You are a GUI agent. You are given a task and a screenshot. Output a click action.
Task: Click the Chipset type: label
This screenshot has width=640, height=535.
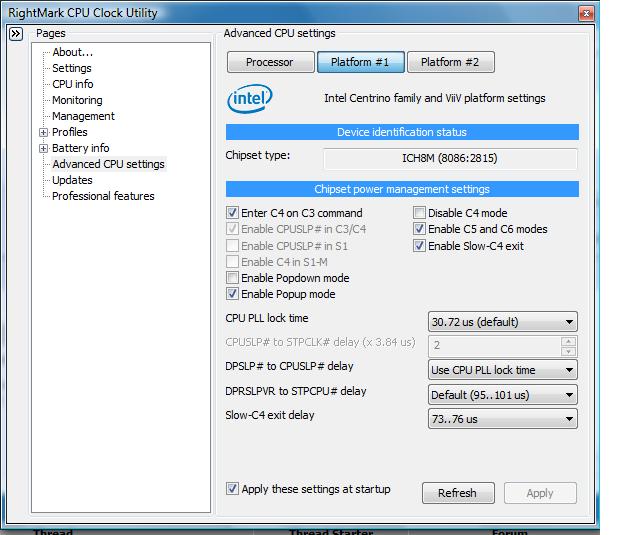tap(258, 155)
